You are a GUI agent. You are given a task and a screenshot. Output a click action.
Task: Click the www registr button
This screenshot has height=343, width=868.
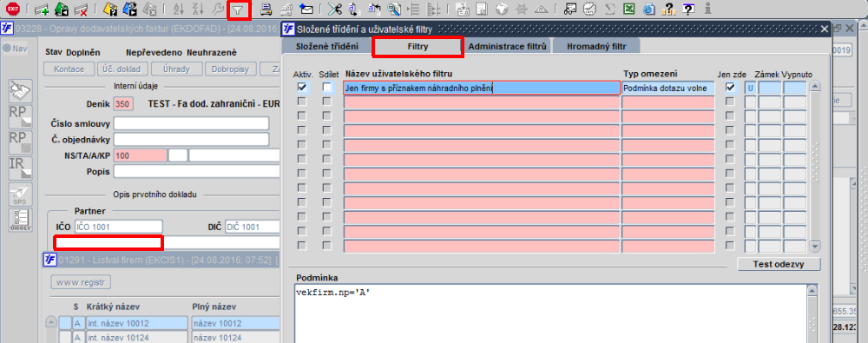81,282
